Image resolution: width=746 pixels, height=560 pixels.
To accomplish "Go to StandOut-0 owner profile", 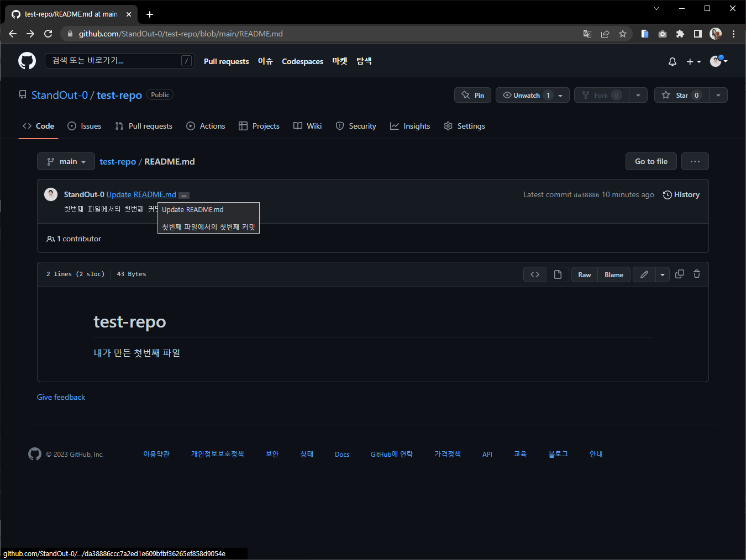I will pos(59,95).
